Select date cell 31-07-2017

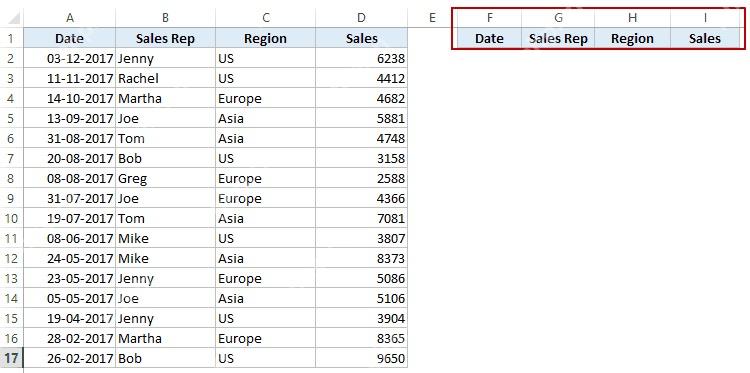tap(70, 198)
